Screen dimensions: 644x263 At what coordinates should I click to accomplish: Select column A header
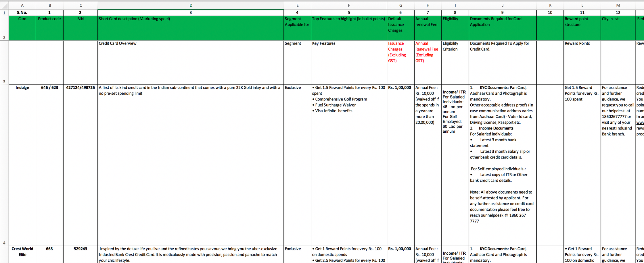[x=22, y=5]
